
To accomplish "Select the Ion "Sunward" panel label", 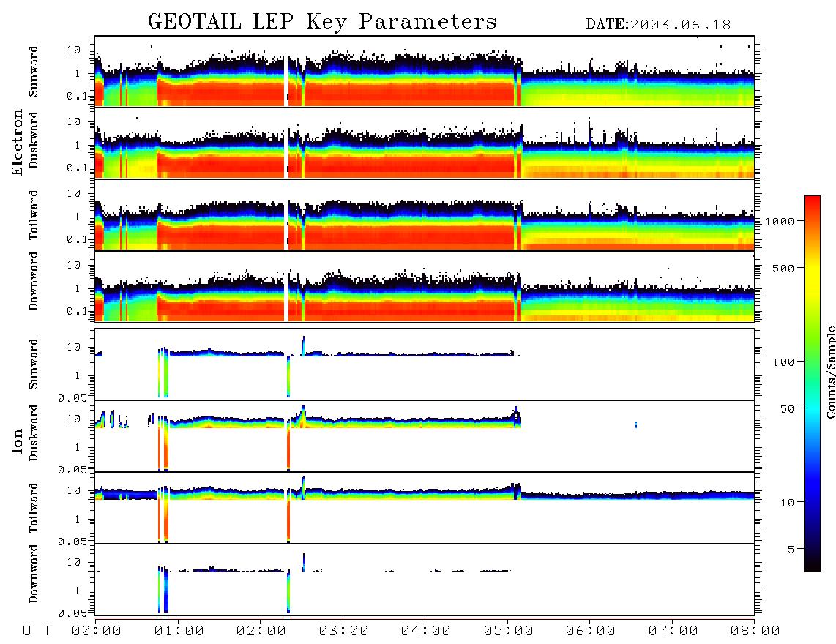I will [x=34, y=364].
